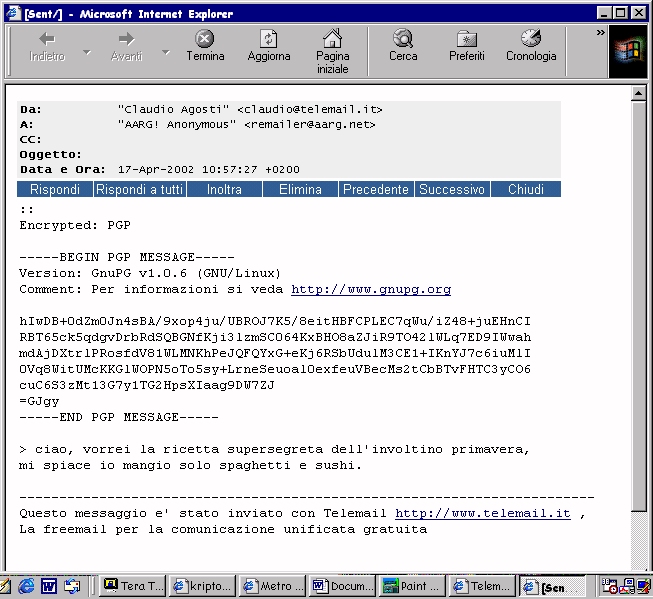
Task: Open the Cerca search icon
Action: 403,38
